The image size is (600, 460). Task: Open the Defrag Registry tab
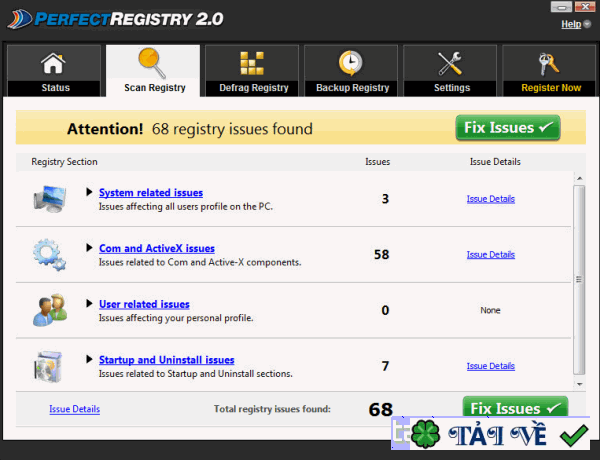click(252, 71)
